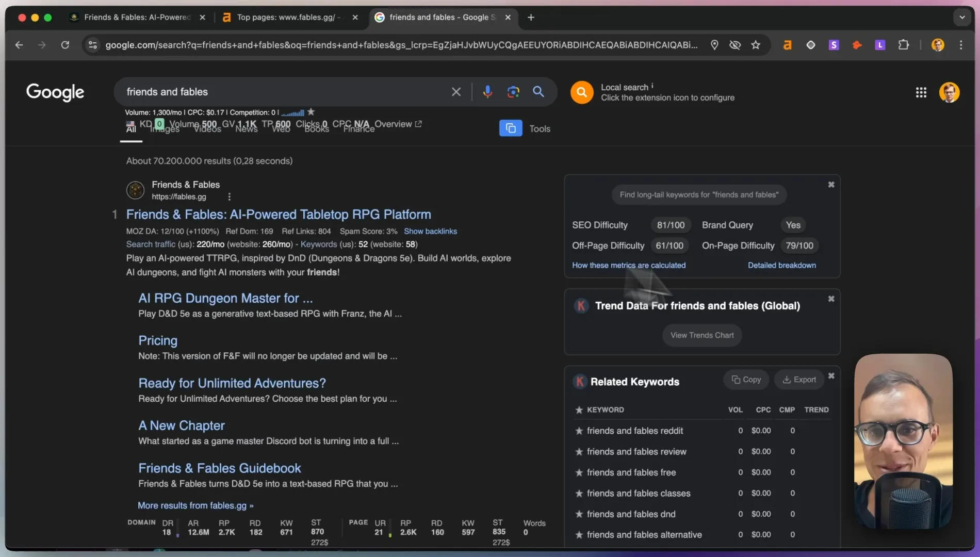This screenshot has width=980, height=557.
Task: Close the SEO Difficulty panel
Action: click(831, 184)
